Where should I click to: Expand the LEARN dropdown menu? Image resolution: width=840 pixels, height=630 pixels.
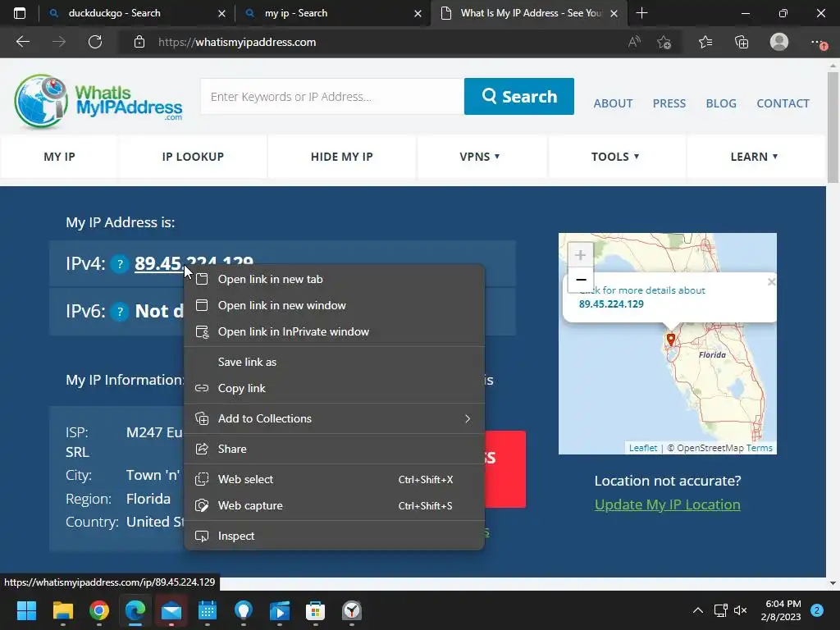click(x=754, y=157)
